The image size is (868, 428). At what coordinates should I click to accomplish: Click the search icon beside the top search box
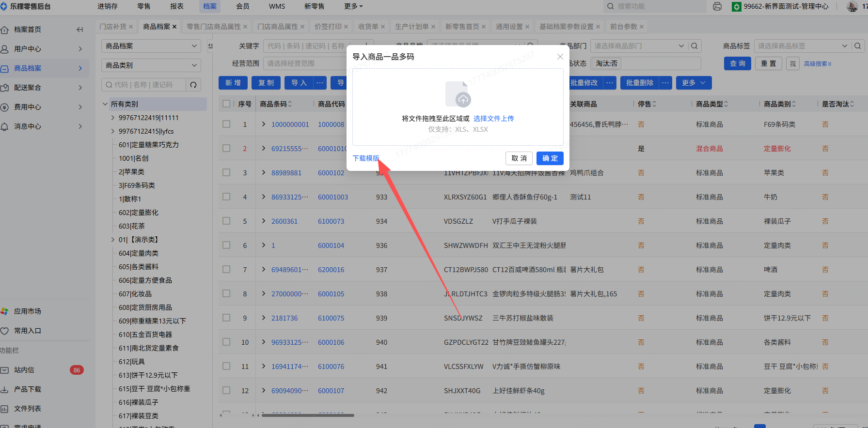tap(610, 6)
